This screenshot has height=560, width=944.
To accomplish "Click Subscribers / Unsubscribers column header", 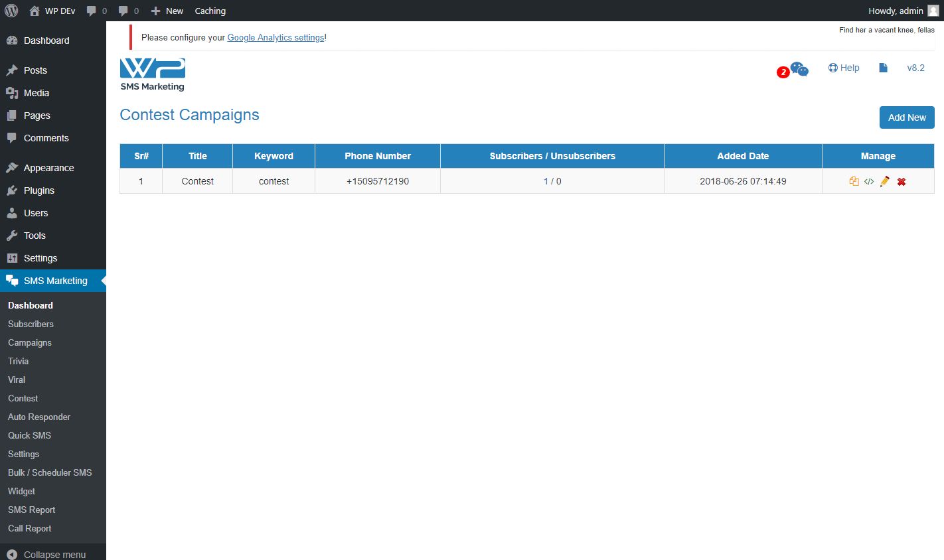I will (x=552, y=156).
